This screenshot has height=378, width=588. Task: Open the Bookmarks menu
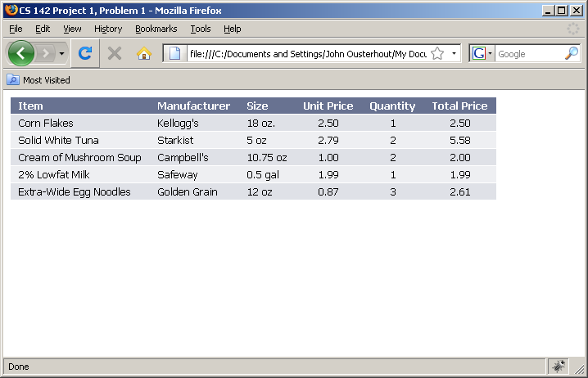pyautogui.click(x=156, y=29)
